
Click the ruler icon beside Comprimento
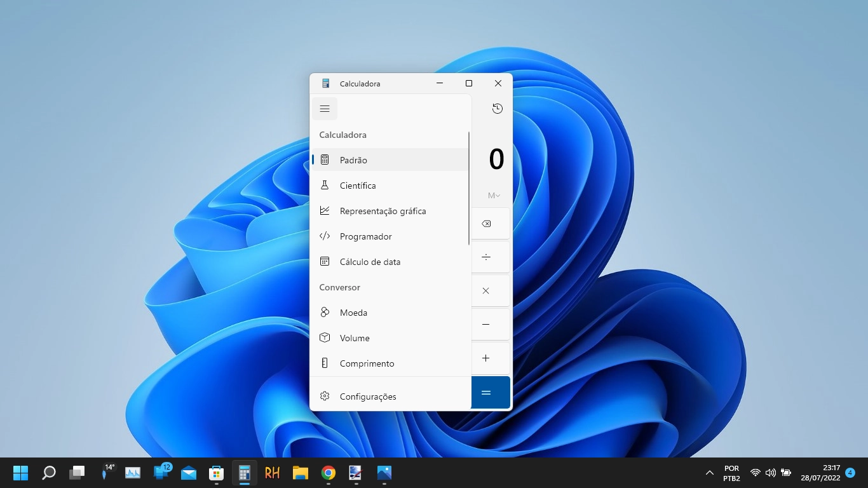tap(325, 363)
